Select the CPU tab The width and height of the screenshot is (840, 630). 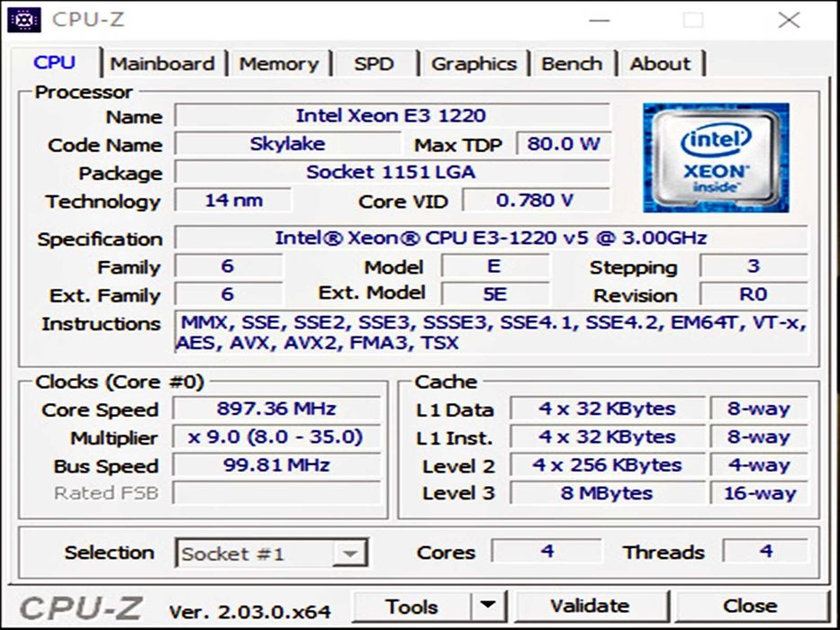[x=54, y=62]
